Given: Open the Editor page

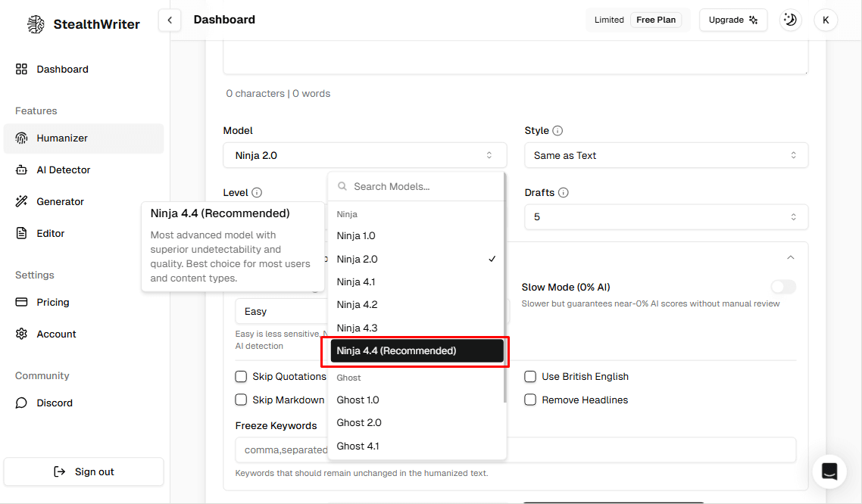Looking at the screenshot, I should tap(83, 233).
